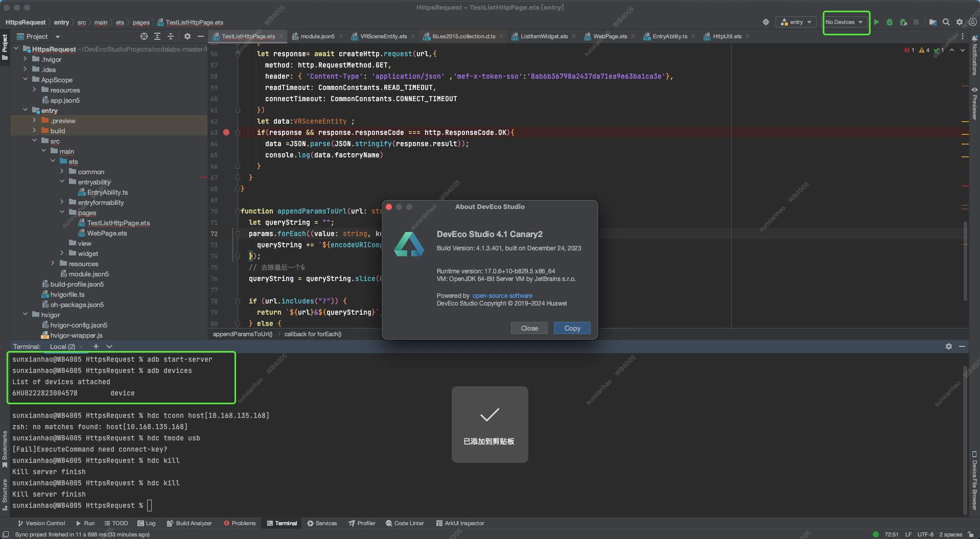Open the open-source software link

point(502,296)
